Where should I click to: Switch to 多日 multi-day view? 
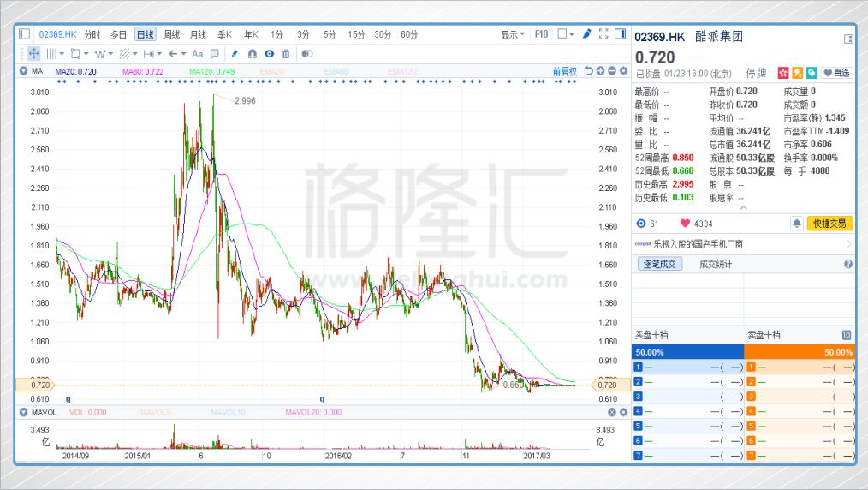[x=118, y=34]
